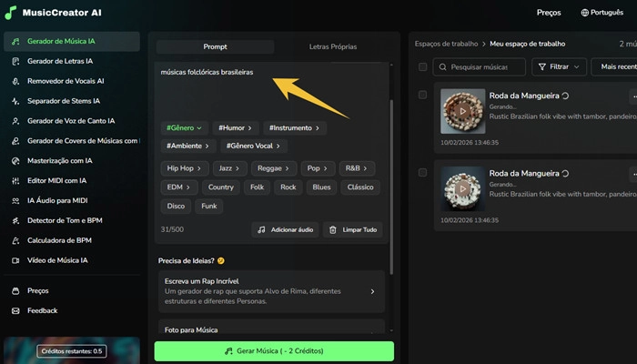This screenshot has width=637, height=364.
Task: Click the Limpar Tudo trash button
Action: point(353,230)
